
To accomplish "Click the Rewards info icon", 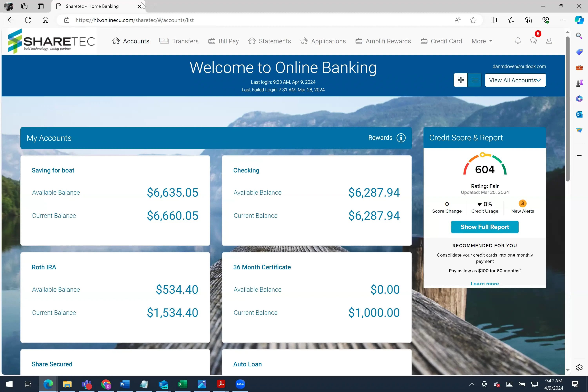I will (401, 138).
